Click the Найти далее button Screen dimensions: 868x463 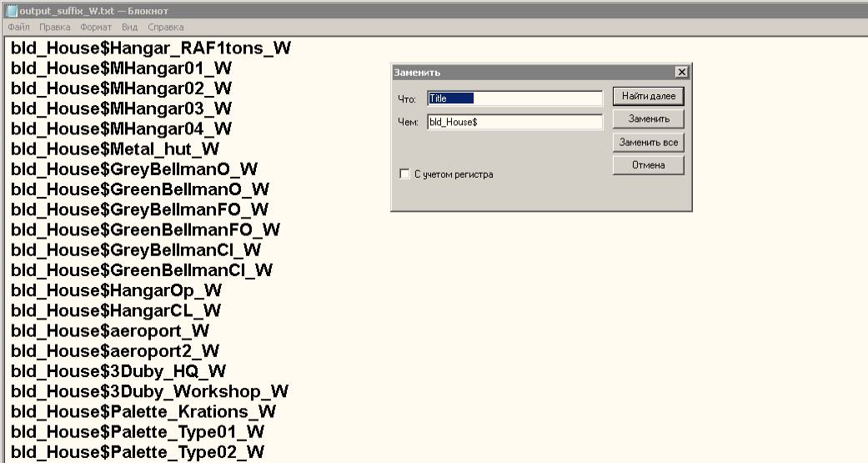click(648, 97)
